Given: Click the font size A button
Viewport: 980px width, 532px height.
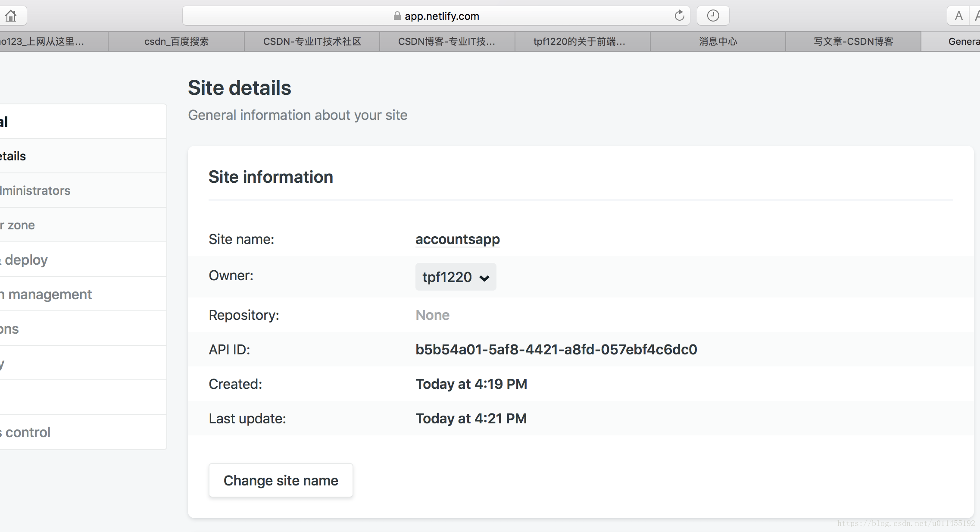Looking at the screenshot, I should coord(958,16).
